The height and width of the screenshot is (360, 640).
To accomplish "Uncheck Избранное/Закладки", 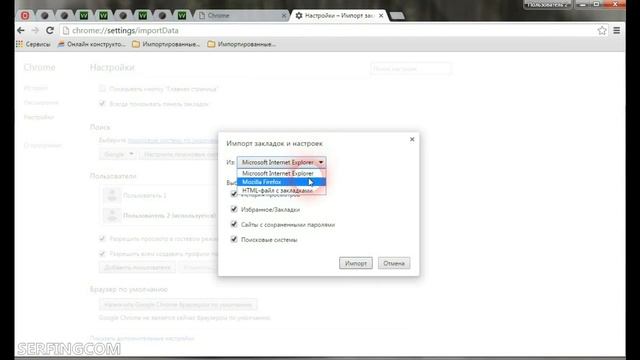I will [x=234, y=209].
